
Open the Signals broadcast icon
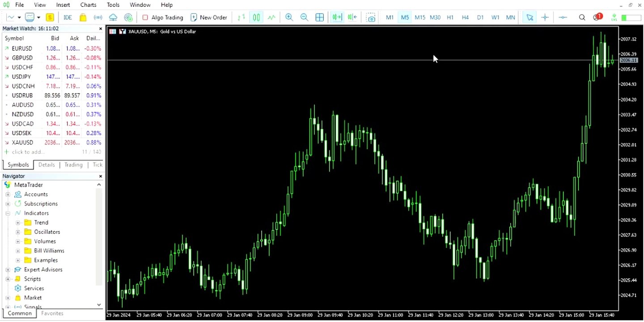point(98,17)
